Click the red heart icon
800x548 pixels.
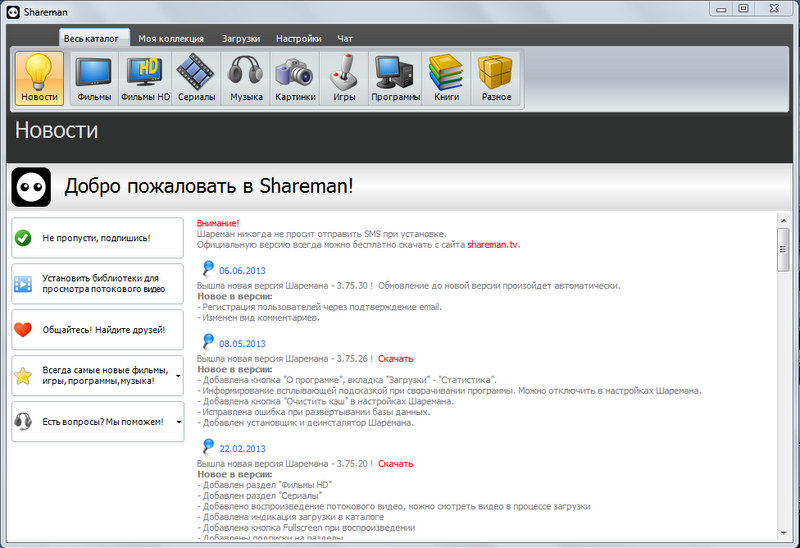click(x=23, y=330)
